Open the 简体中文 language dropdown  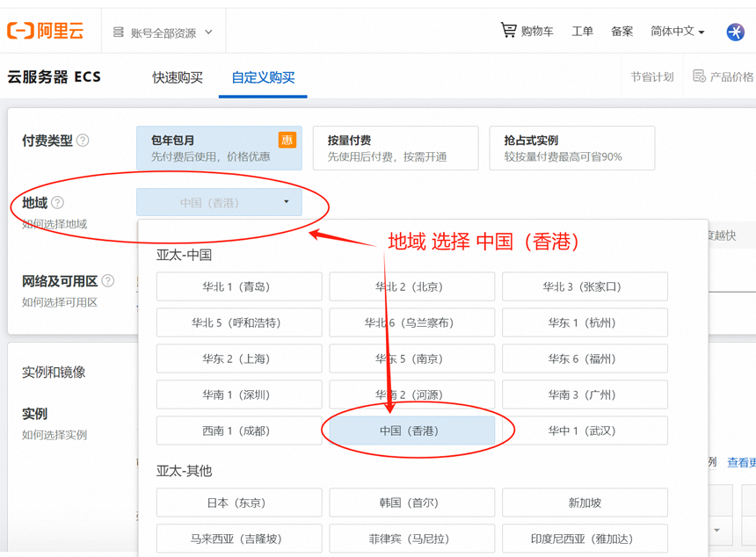pos(678,32)
